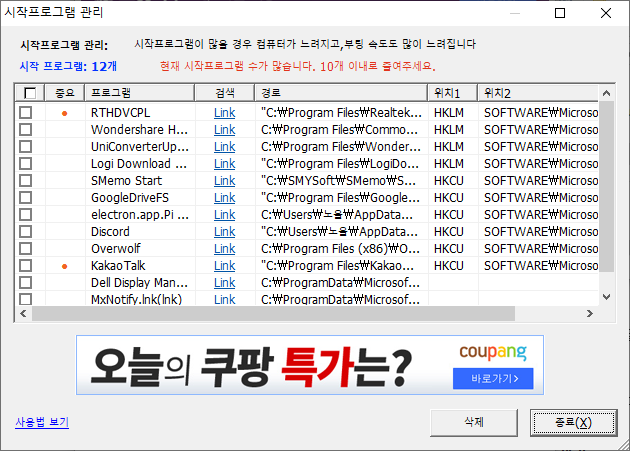Click the horizontal scrollbar thumb
The height and width of the screenshot is (451, 630).
pyautogui.click(x=274, y=313)
